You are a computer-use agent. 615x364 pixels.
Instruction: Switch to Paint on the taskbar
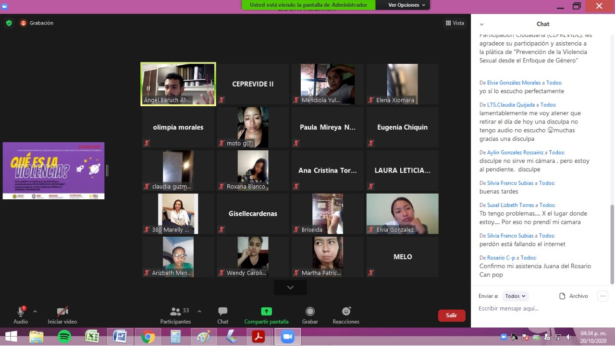[x=204, y=337]
